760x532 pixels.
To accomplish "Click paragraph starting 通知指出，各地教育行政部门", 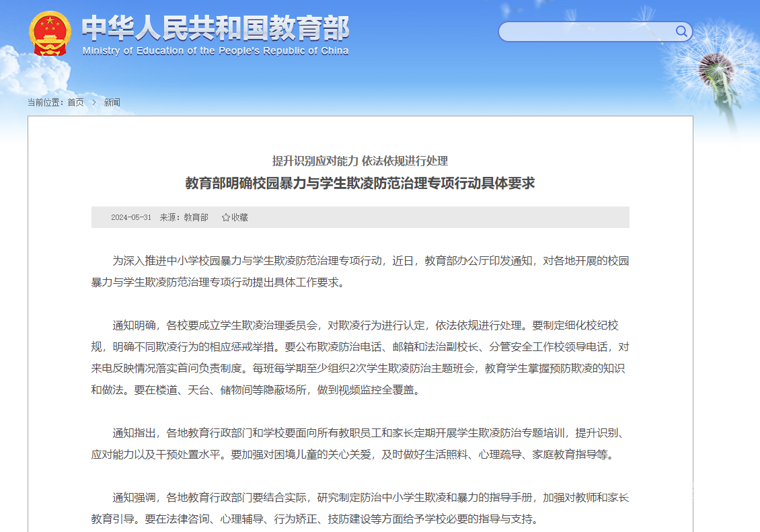I will tap(360, 444).
